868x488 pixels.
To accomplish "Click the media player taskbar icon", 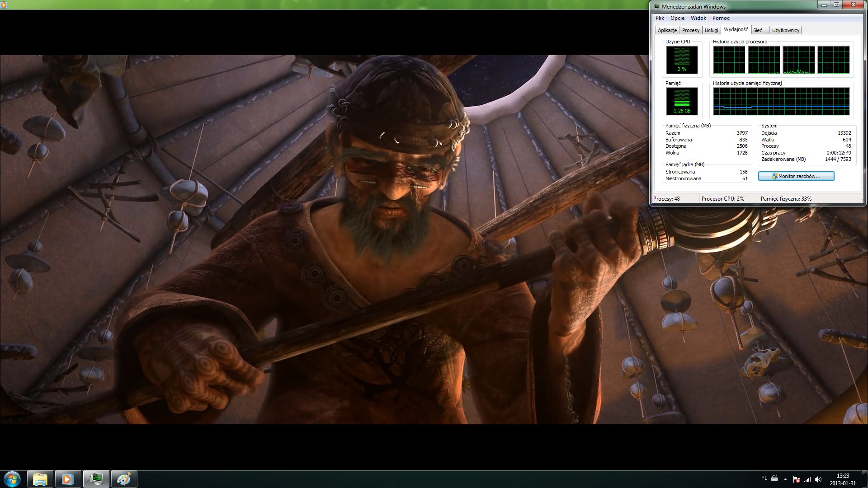I will pos(68,479).
